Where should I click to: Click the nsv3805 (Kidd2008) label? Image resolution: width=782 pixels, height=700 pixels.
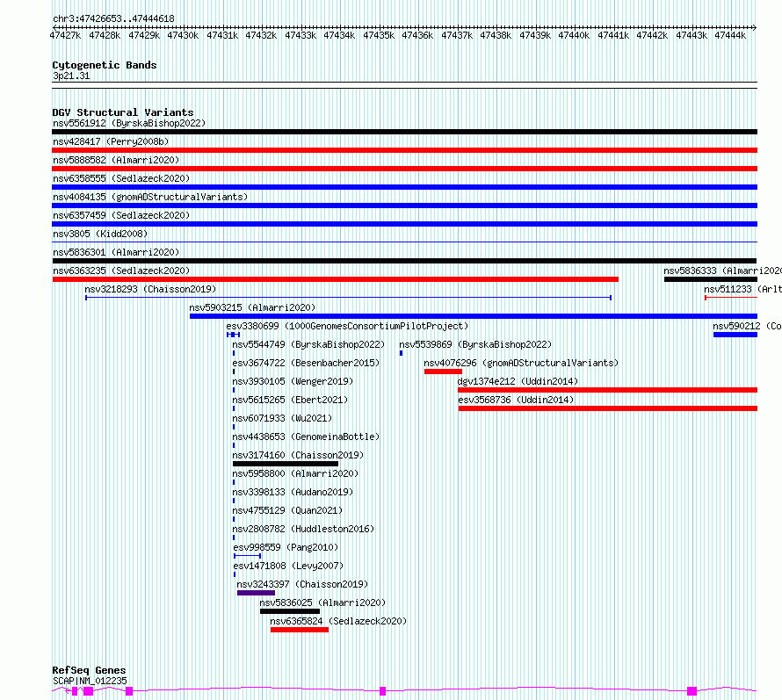[100, 234]
